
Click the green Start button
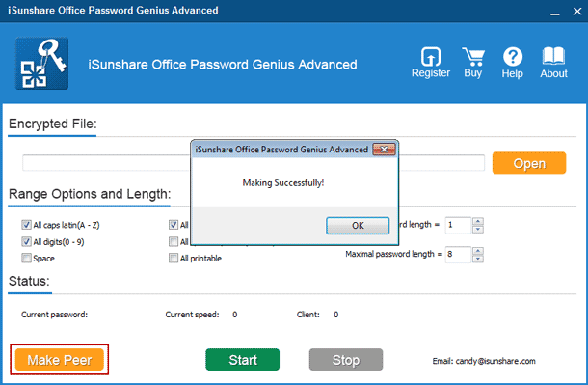242,360
